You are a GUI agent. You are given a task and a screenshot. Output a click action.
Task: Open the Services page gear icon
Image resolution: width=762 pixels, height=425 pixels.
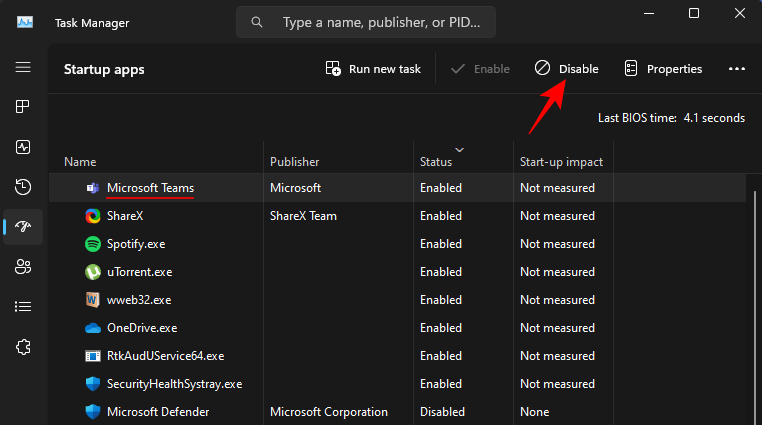[x=23, y=346]
